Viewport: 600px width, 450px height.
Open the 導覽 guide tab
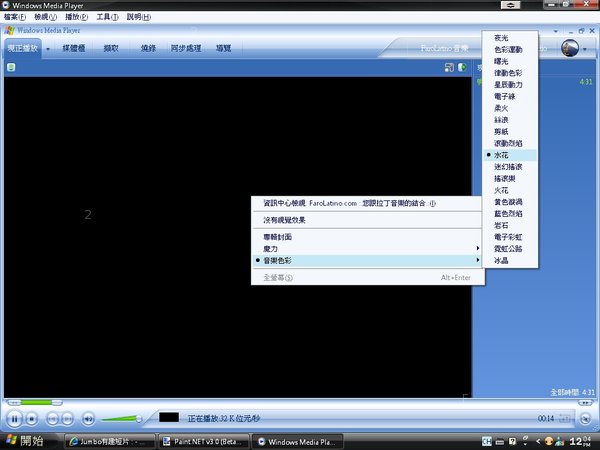click(x=223, y=48)
